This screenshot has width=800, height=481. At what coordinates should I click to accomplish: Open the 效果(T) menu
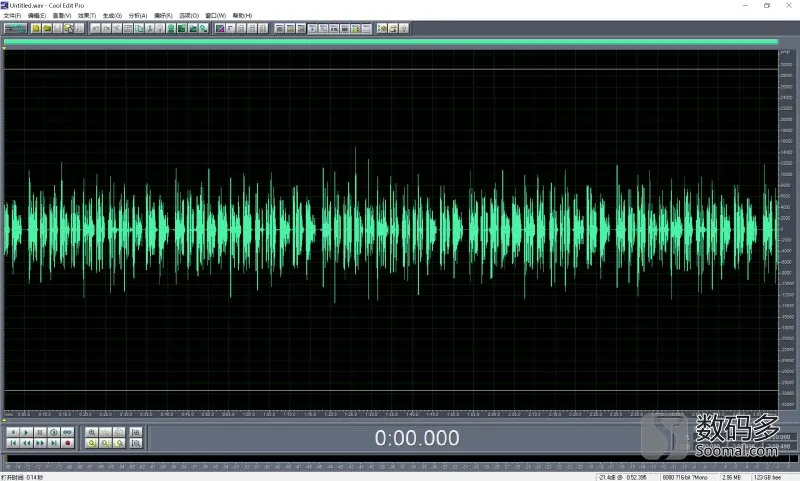point(87,15)
